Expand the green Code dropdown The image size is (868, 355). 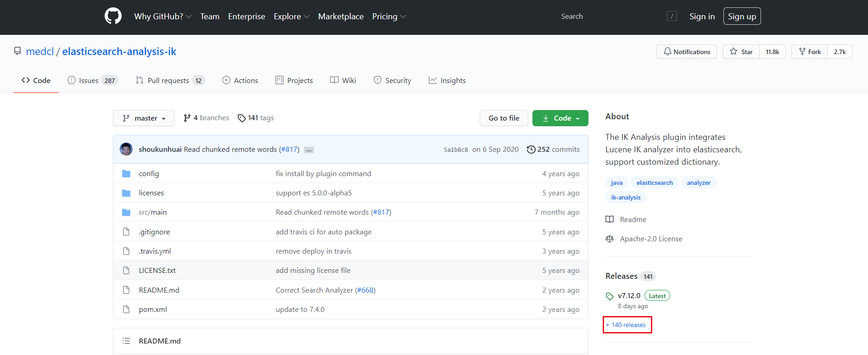560,118
